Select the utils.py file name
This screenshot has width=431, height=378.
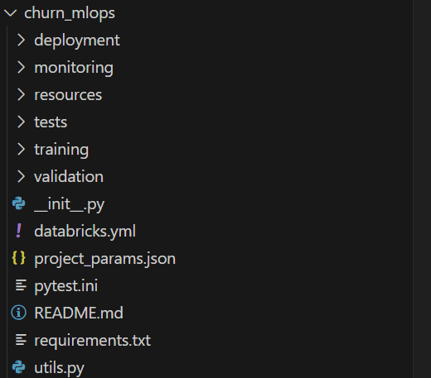tap(59, 368)
